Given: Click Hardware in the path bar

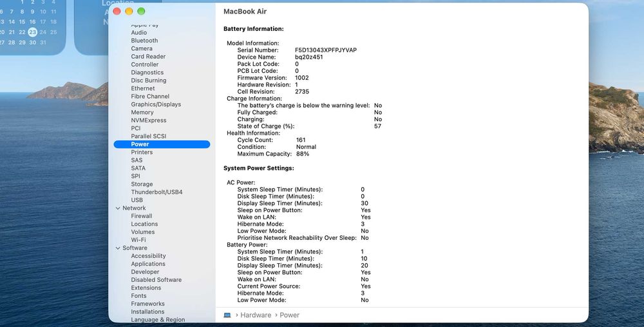Looking at the screenshot, I should (x=256, y=315).
